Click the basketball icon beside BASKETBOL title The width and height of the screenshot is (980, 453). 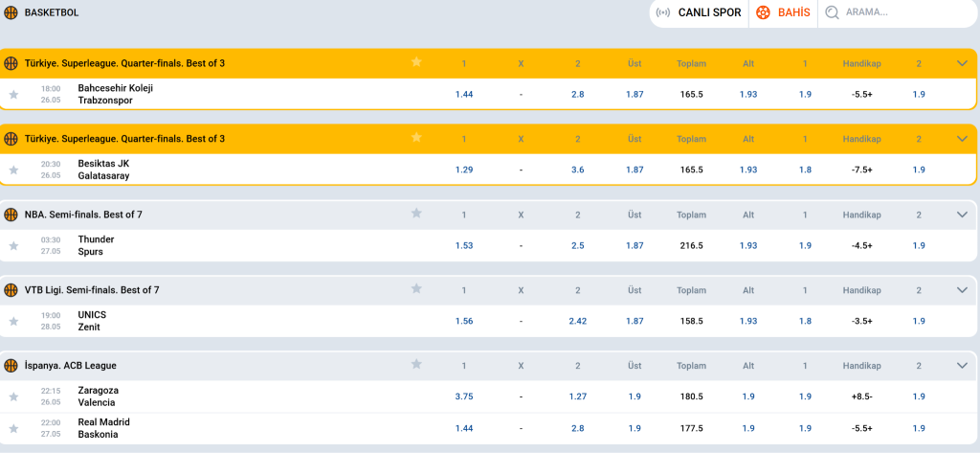(x=11, y=12)
